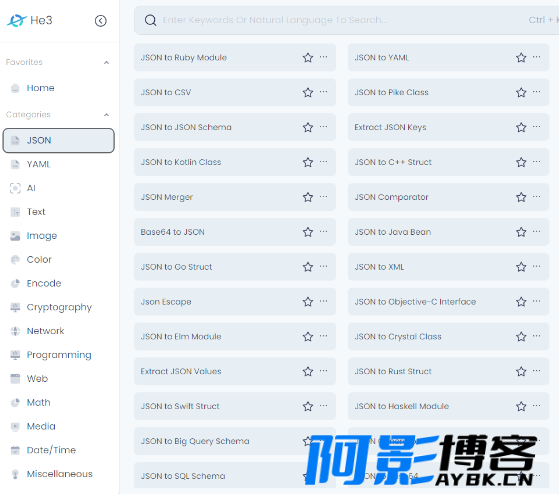Toggle favorite star on JSON to JSON Schema

308,127
